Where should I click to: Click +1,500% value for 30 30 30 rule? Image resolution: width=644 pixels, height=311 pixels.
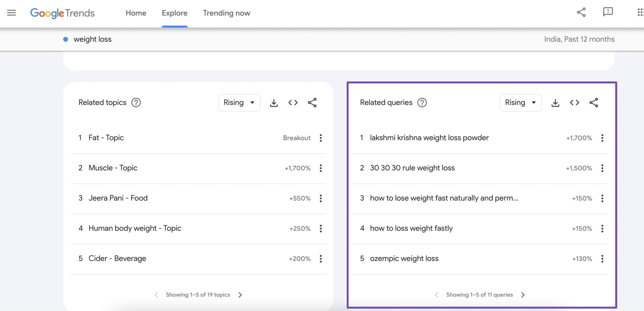point(579,168)
